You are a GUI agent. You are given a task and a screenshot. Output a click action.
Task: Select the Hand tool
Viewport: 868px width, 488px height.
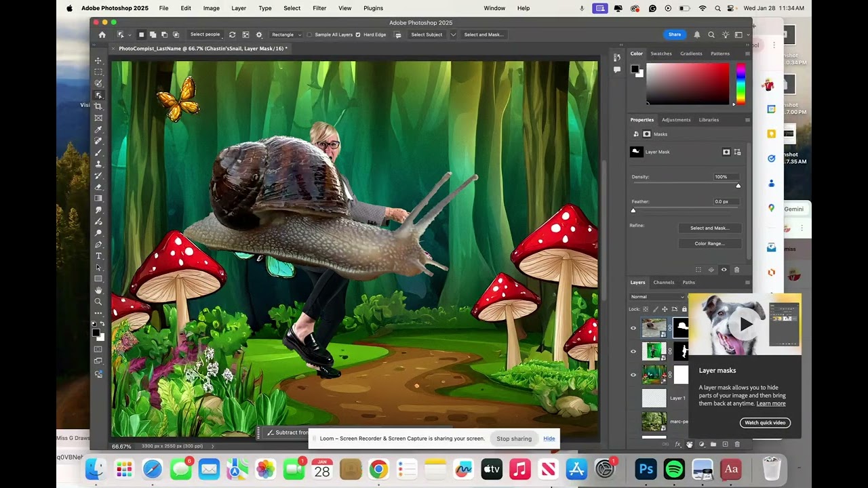(x=98, y=290)
